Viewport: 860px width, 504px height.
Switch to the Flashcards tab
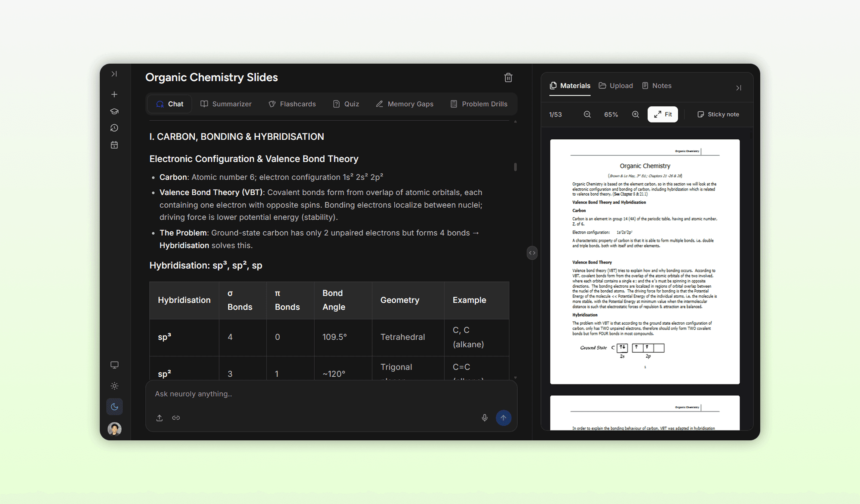tap(292, 104)
